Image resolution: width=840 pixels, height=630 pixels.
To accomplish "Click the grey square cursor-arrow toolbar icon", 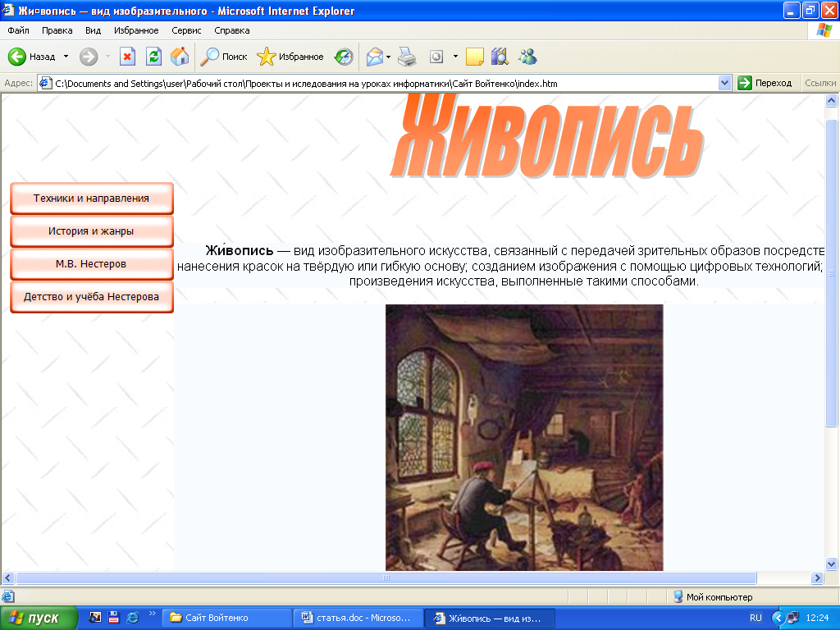I will pos(436,57).
